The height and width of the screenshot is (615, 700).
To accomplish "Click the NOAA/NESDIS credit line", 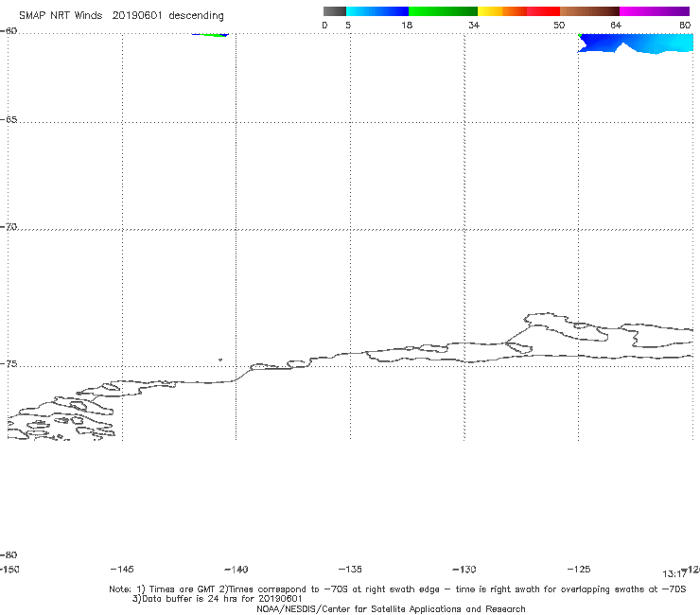I will (x=391, y=608).
